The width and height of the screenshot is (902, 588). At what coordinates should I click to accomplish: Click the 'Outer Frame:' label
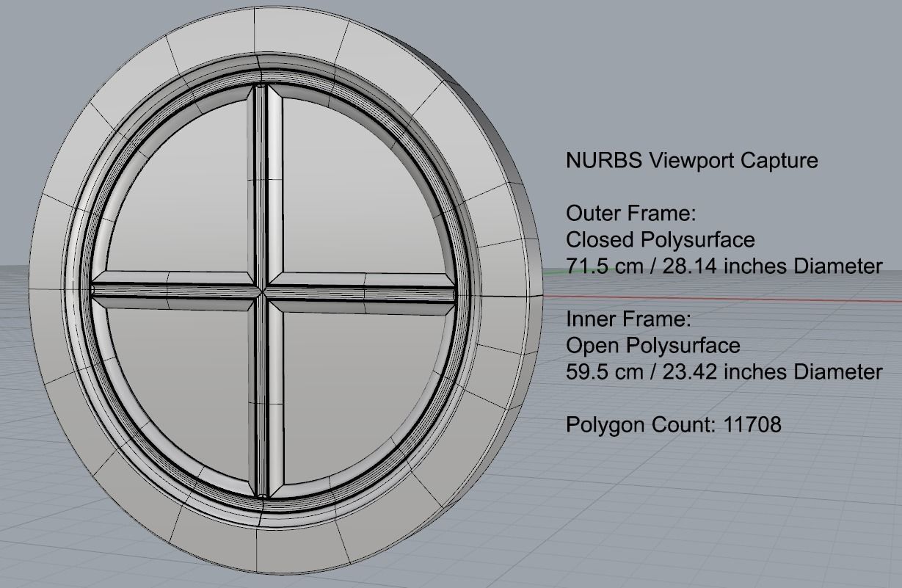point(630,214)
